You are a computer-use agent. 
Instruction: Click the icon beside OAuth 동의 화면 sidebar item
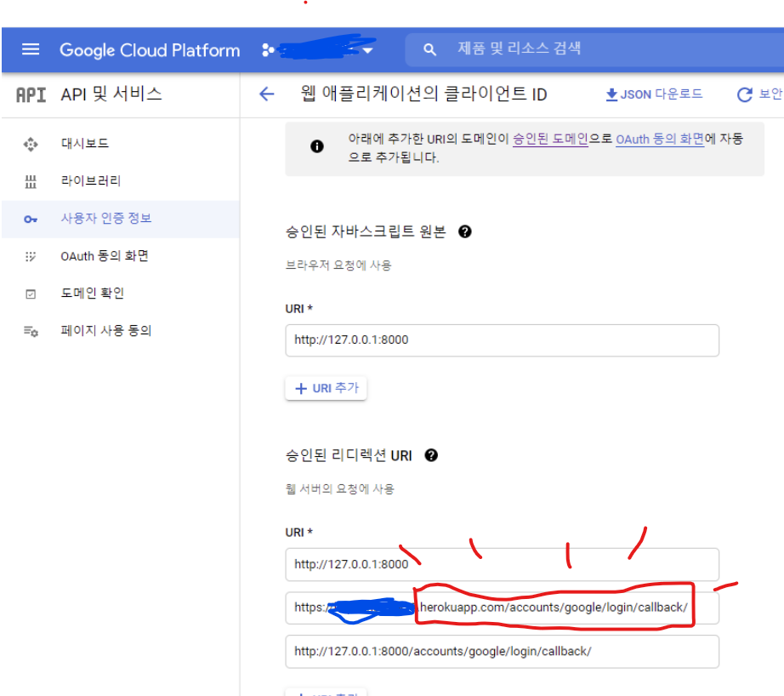[x=31, y=257]
